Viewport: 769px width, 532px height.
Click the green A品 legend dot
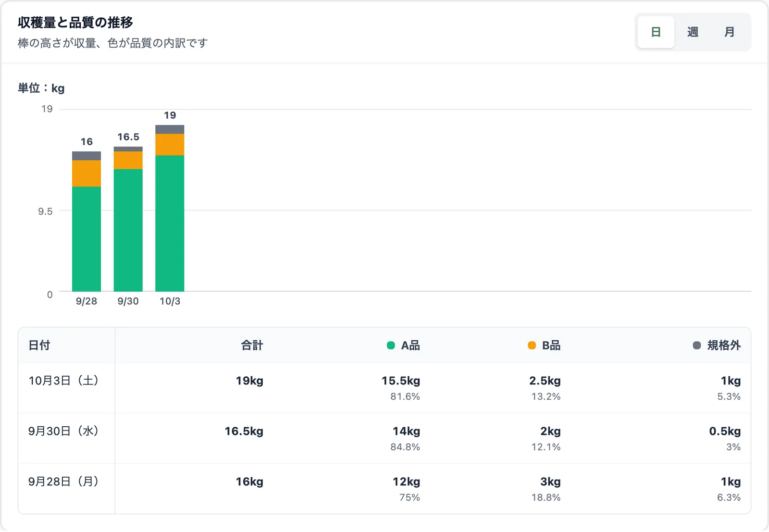391,346
